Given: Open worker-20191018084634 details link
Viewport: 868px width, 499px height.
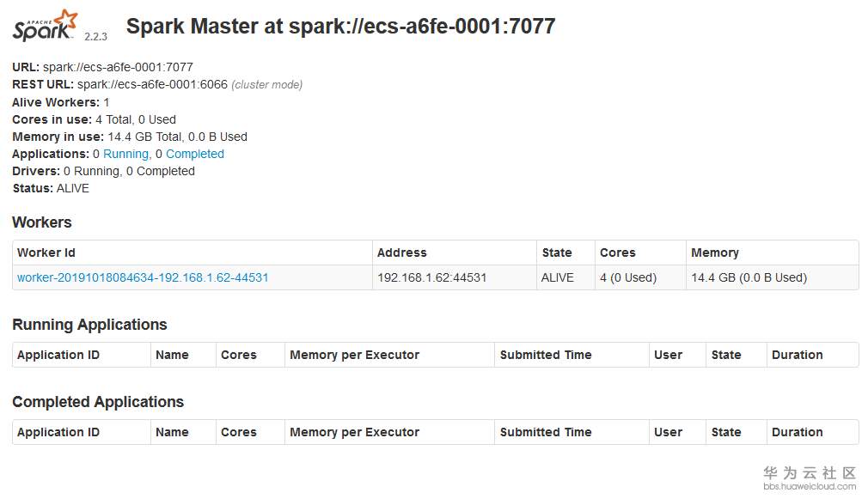Looking at the screenshot, I should coord(143,277).
